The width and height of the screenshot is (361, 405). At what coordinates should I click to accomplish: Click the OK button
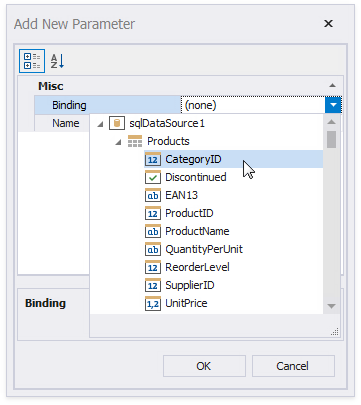tap(204, 366)
